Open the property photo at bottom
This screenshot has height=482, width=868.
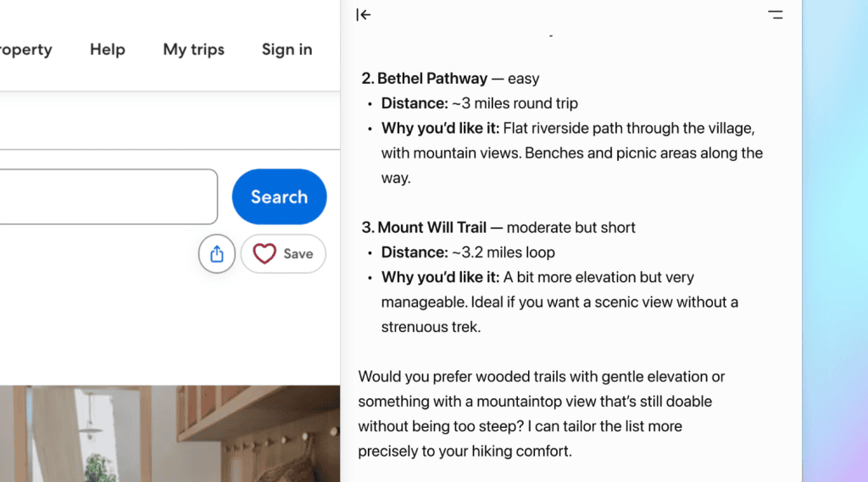[x=170, y=434]
